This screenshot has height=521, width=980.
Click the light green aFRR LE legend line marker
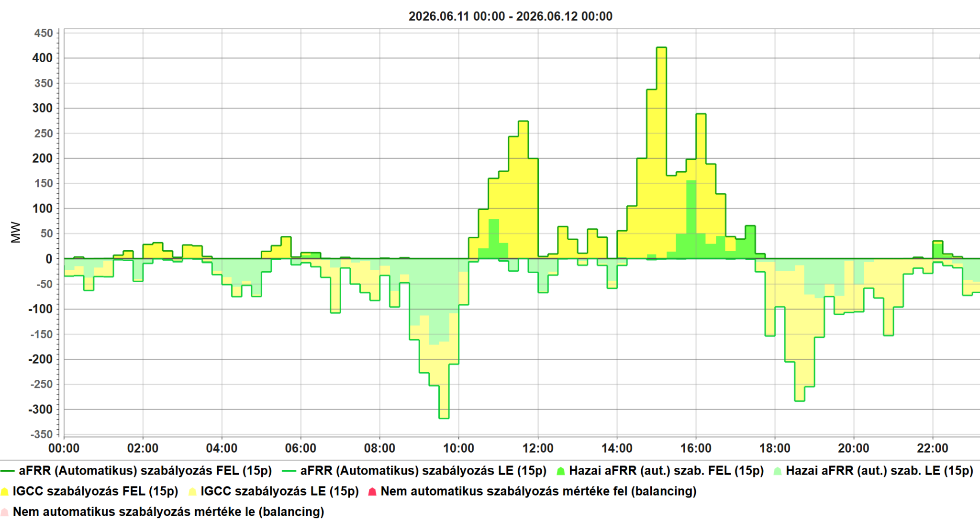pos(289,471)
